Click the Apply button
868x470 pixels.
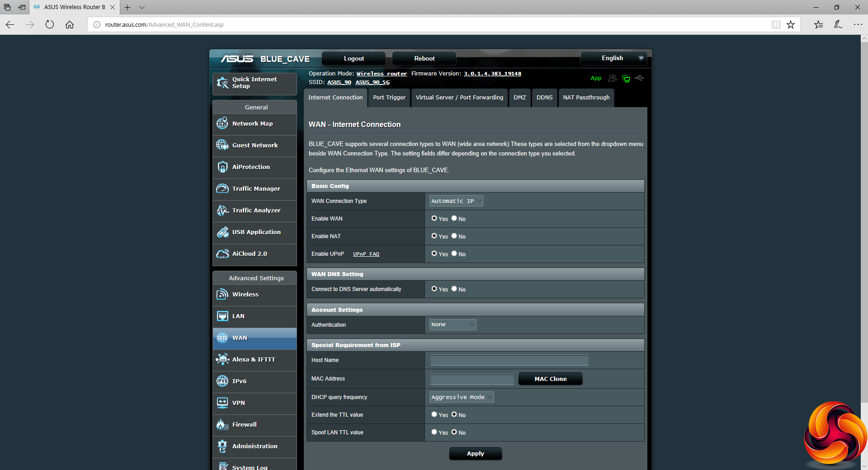[475, 453]
